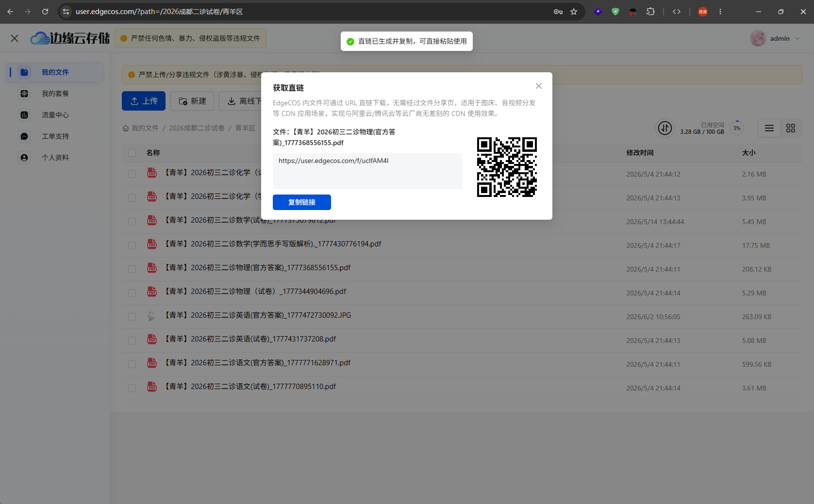Click the 工单支持 sidebar icon
Screen dimensions: 814x504
point(24,136)
